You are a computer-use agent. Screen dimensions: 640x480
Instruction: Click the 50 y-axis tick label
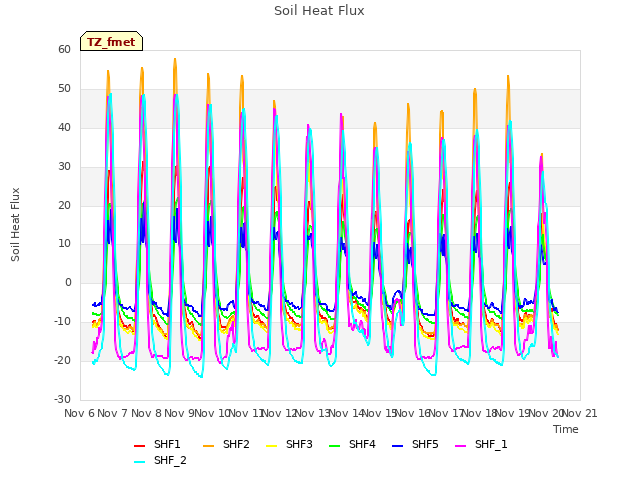pos(64,89)
